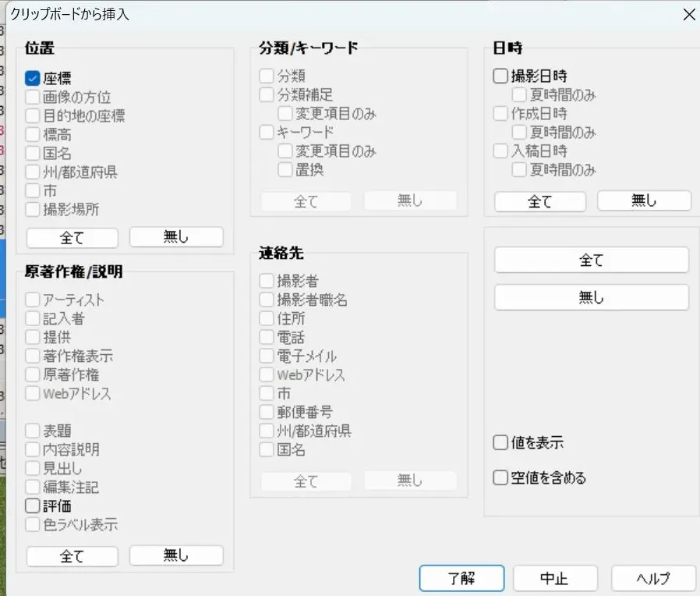Enable the 郵便番号 checkbox

[267, 412]
